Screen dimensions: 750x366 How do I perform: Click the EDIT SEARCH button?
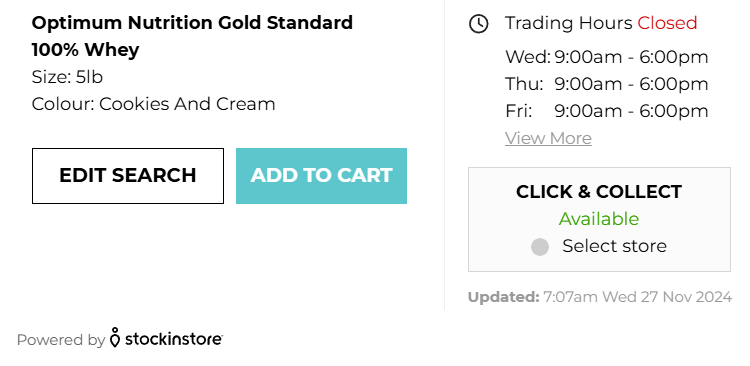click(x=128, y=176)
